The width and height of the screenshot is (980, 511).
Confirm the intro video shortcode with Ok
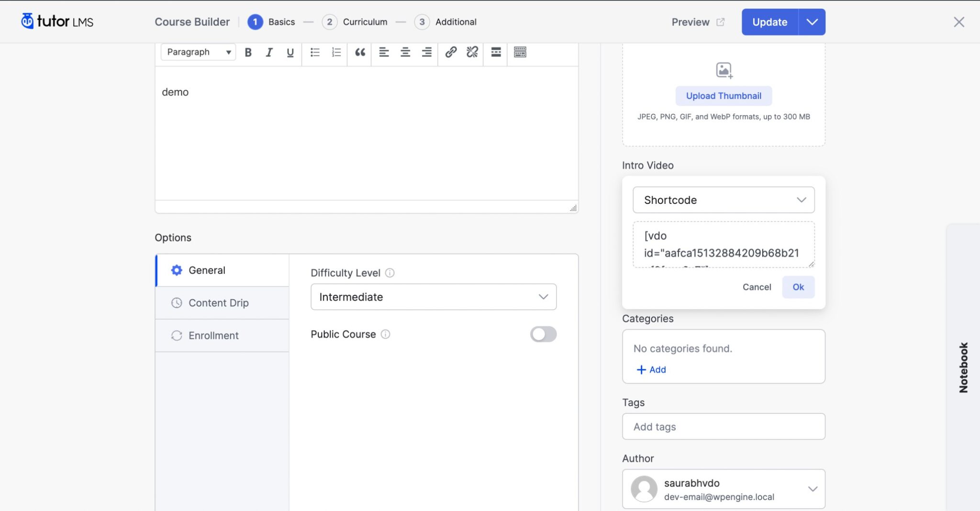pyautogui.click(x=798, y=287)
